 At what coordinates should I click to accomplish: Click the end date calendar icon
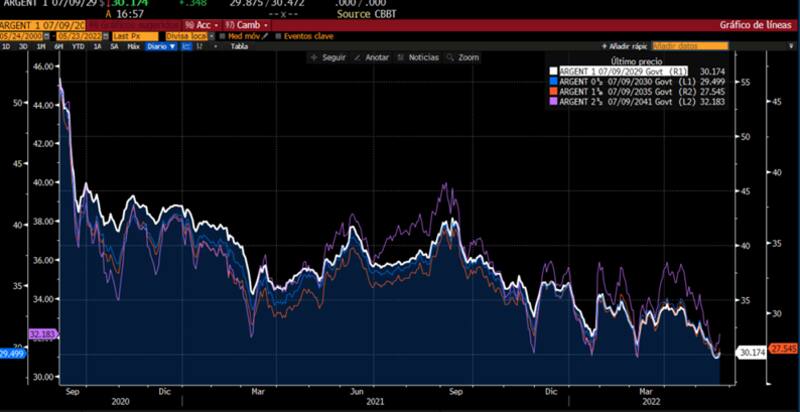point(105,35)
